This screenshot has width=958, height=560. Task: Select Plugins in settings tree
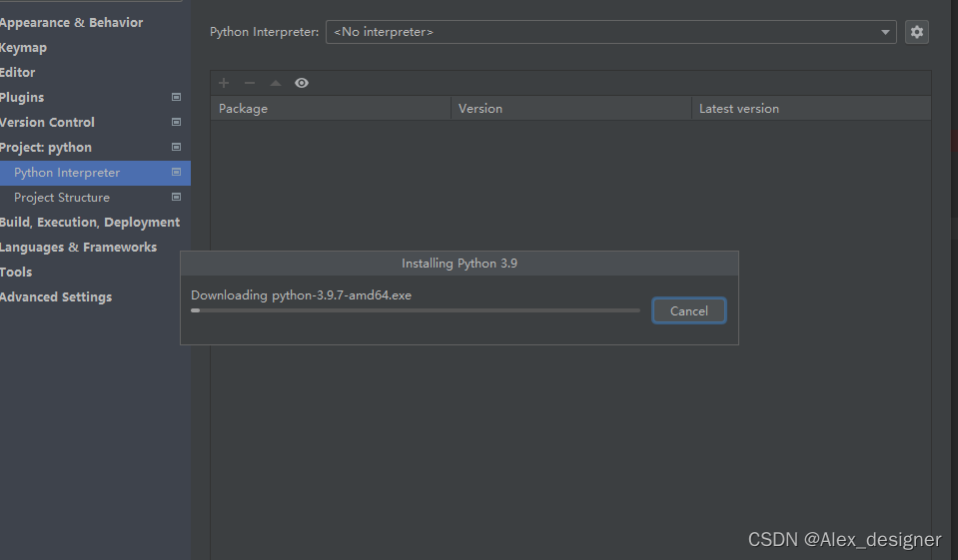click(22, 98)
